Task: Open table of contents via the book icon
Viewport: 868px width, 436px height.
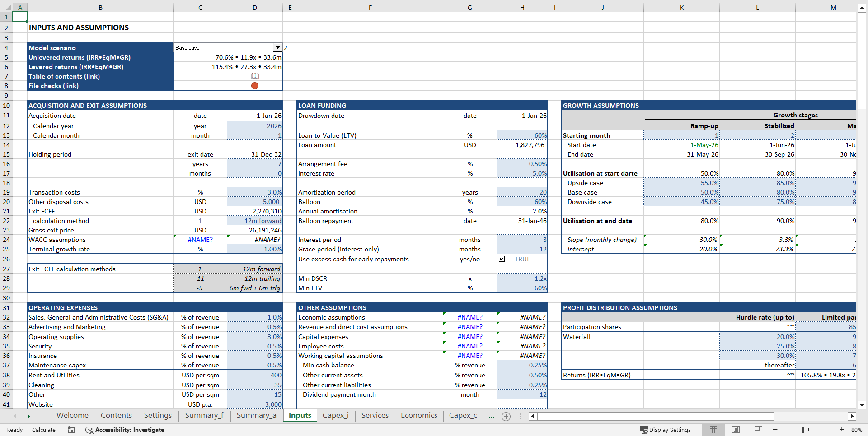Action: (x=255, y=76)
